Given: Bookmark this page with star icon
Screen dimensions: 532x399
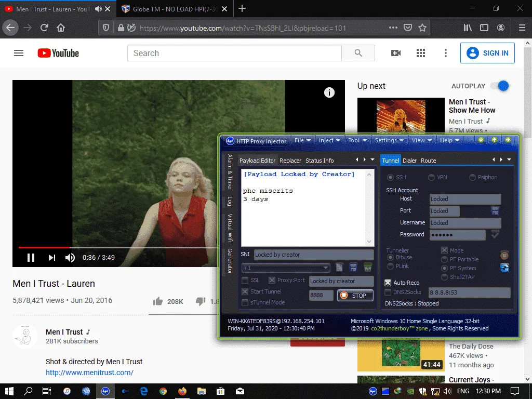Looking at the screenshot, I should [422, 28].
